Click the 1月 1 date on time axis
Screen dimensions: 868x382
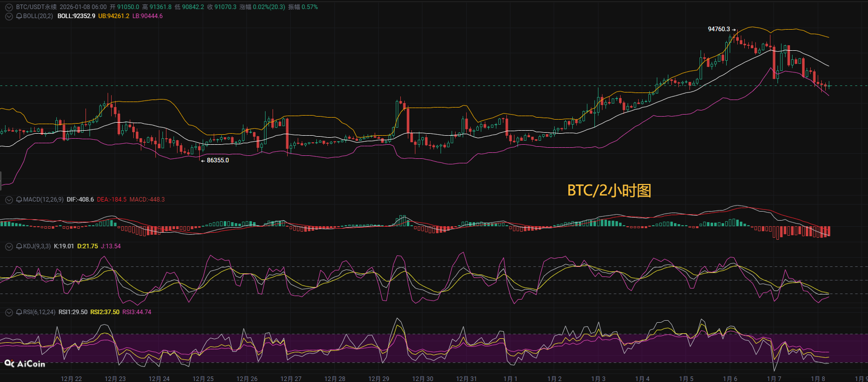[510, 378]
